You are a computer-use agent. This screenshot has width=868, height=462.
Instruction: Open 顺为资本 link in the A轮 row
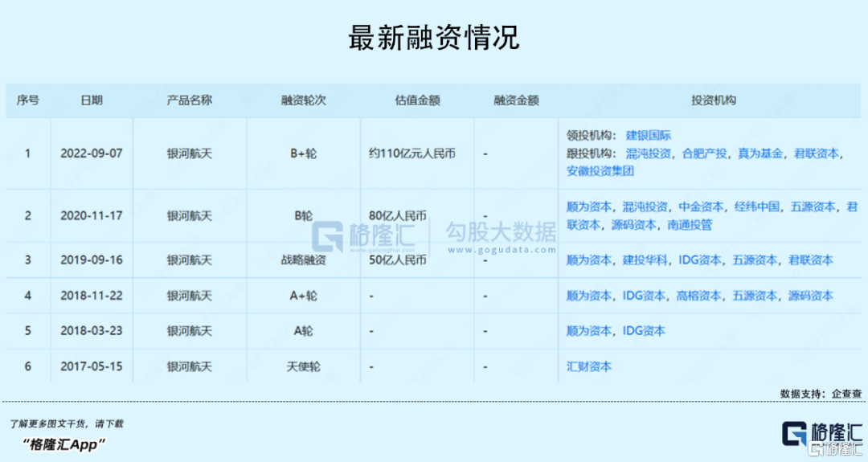[589, 331]
